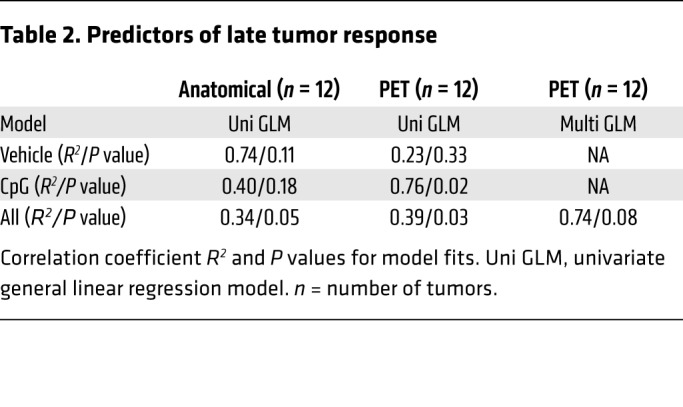The width and height of the screenshot is (683, 407).
Task: Click the 0.40/0.18 cell
Action: (259, 187)
